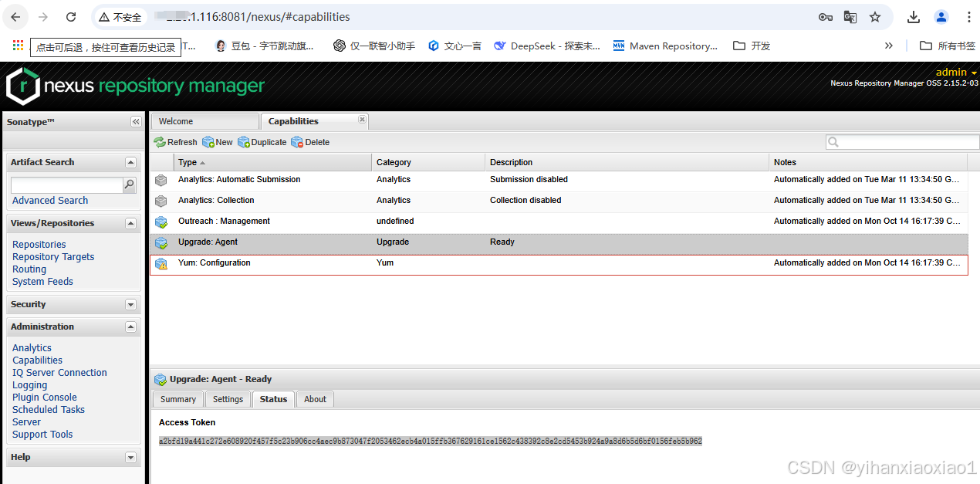The image size is (980, 484).
Task: Open Advanced Search link
Action: (x=50, y=201)
